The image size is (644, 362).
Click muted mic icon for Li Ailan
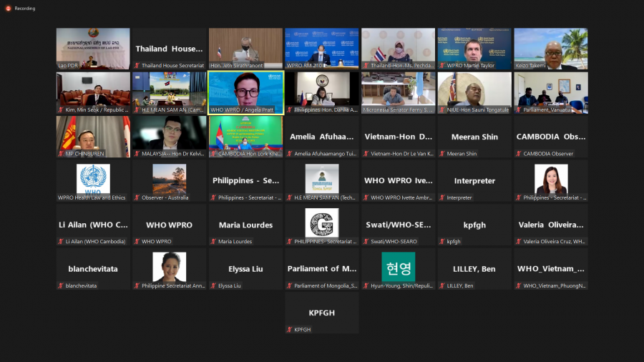(x=61, y=242)
